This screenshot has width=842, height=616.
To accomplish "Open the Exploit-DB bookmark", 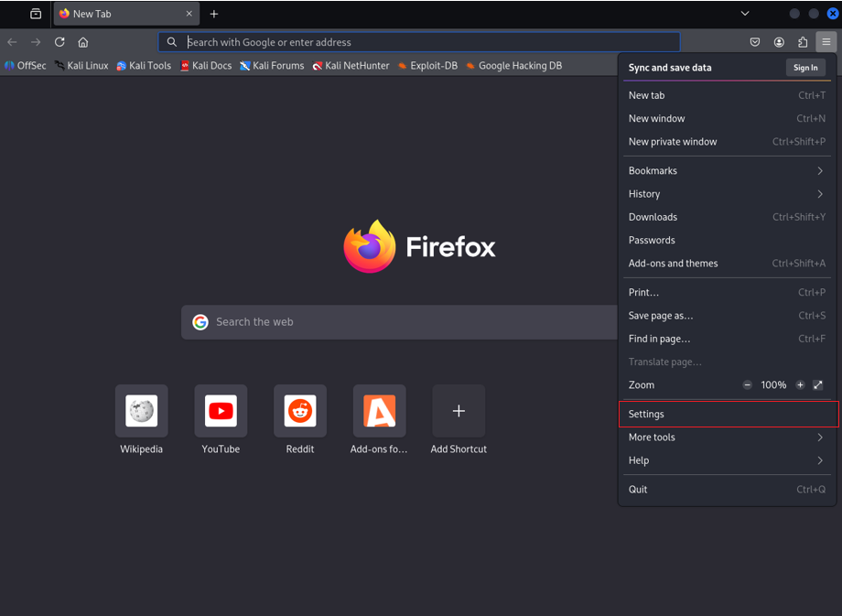I will pyautogui.click(x=428, y=66).
